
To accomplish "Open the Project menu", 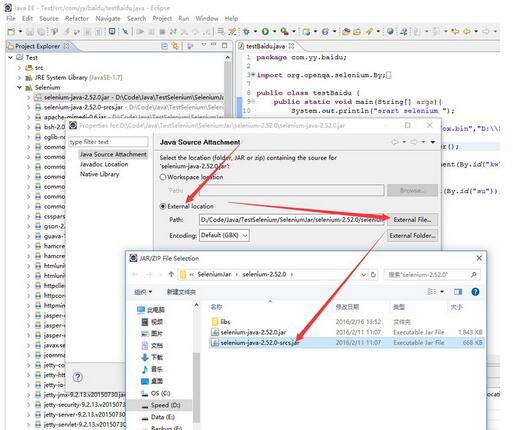I will tap(162, 18).
